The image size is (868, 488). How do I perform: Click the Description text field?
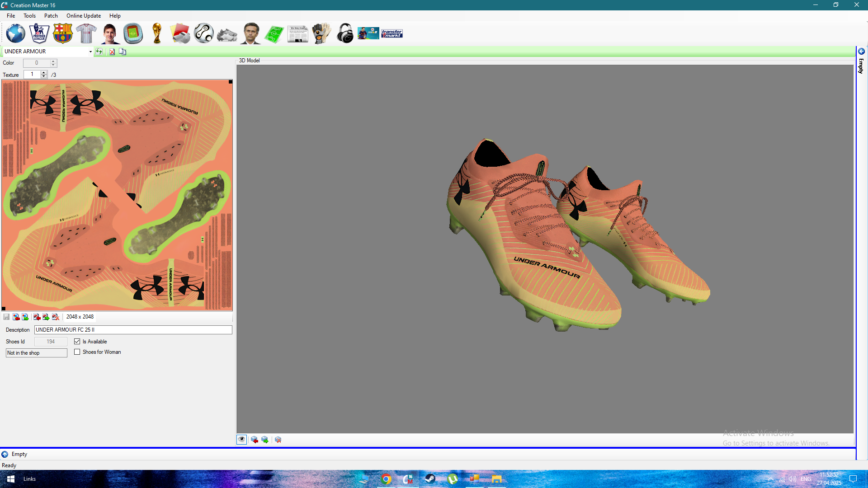click(133, 330)
